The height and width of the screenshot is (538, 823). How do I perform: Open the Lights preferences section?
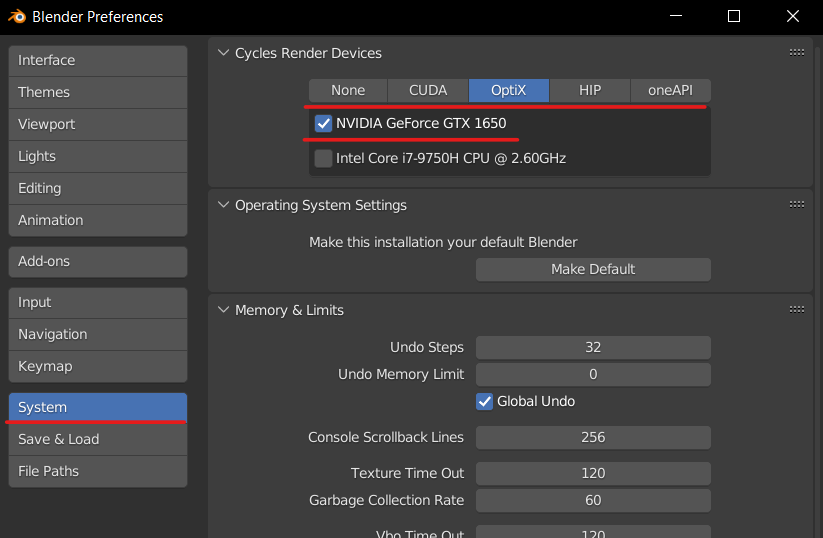pos(98,156)
